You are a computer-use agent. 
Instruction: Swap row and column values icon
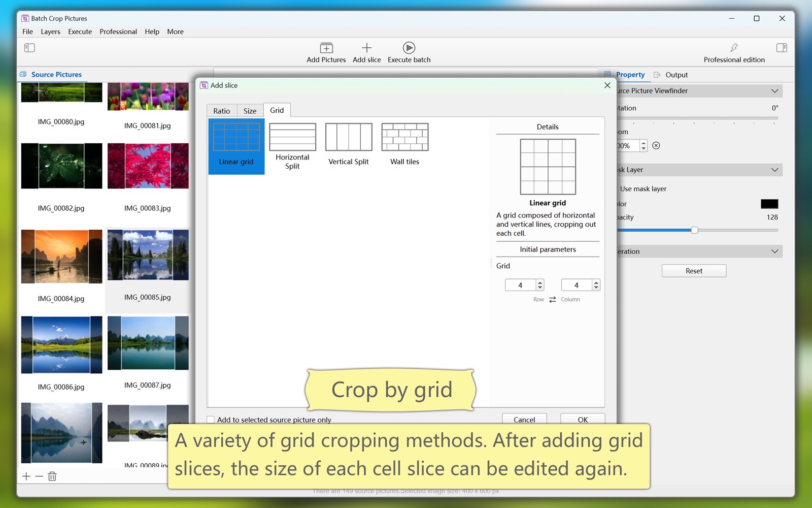pyautogui.click(x=553, y=300)
